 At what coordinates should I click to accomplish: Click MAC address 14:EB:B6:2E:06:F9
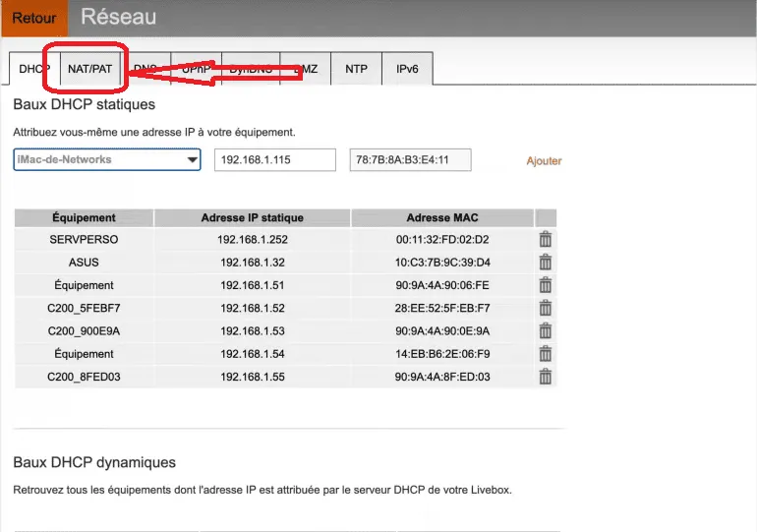click(442, 354)
